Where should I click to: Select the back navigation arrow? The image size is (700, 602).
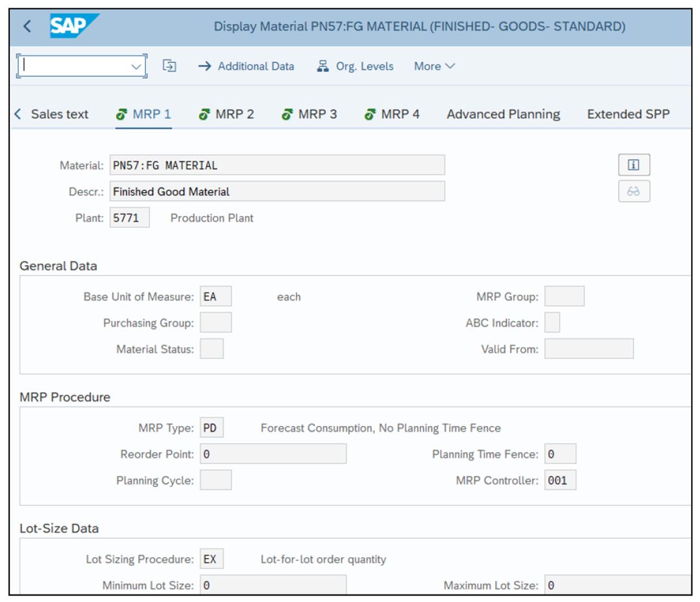click(x=27, y=27)
